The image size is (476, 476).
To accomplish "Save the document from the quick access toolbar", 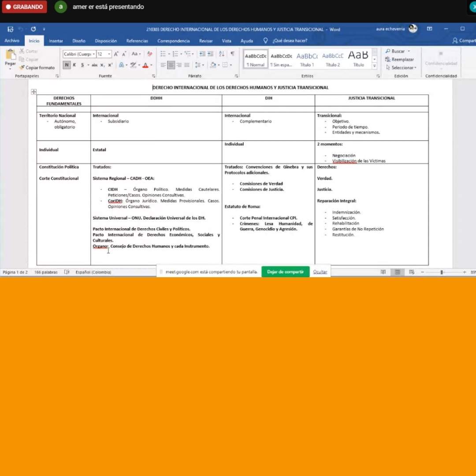I will pyautogui.click(x=10, y=29).
